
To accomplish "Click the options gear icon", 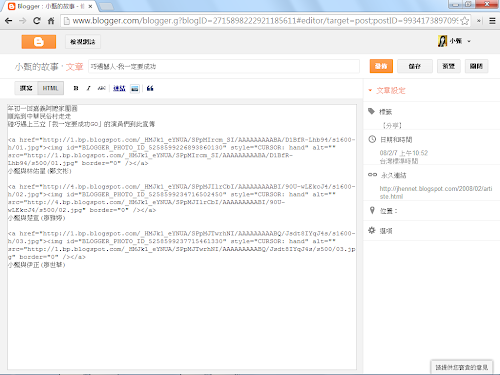I will pos(372,230).
